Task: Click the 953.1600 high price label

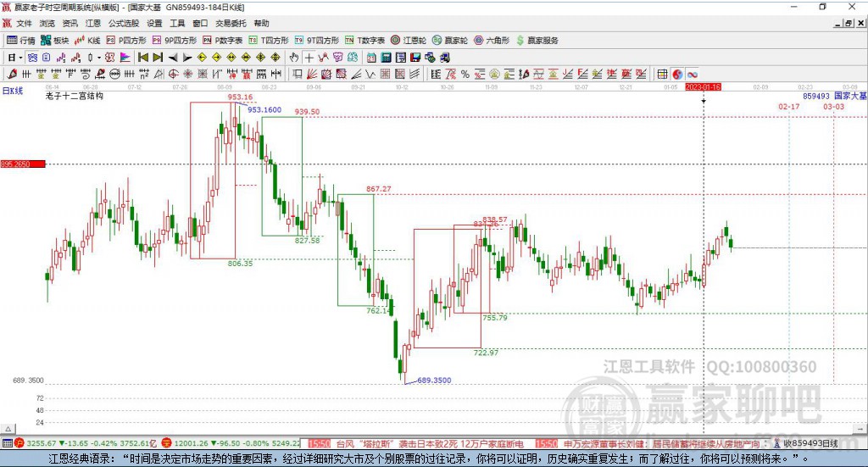Action: 264,109
